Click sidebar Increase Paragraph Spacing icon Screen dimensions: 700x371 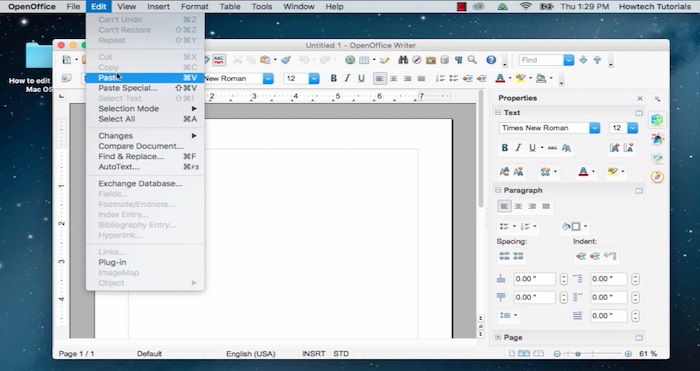504,256
